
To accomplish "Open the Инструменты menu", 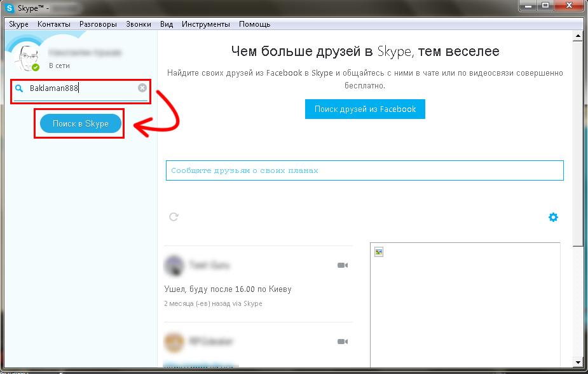I will (x=206, y=24).
